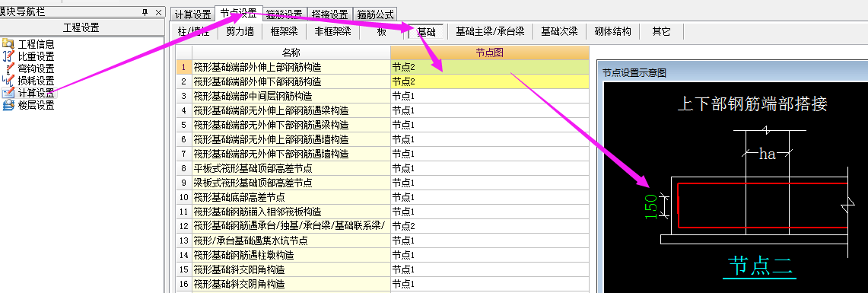Switch to the 箍筋公式 tab

tap(375, 14)
